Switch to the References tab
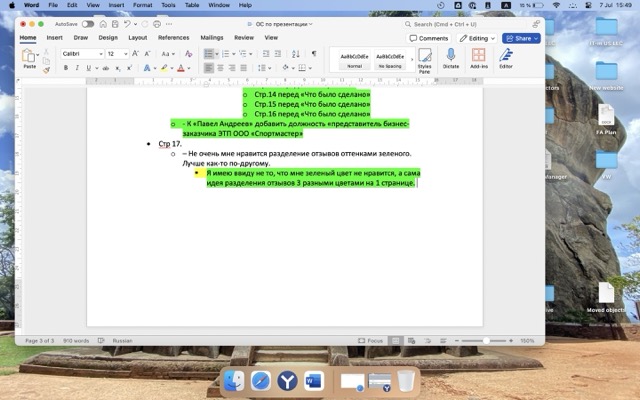The width and height of the screenshot is (640, 400). (x=173, y=38)
